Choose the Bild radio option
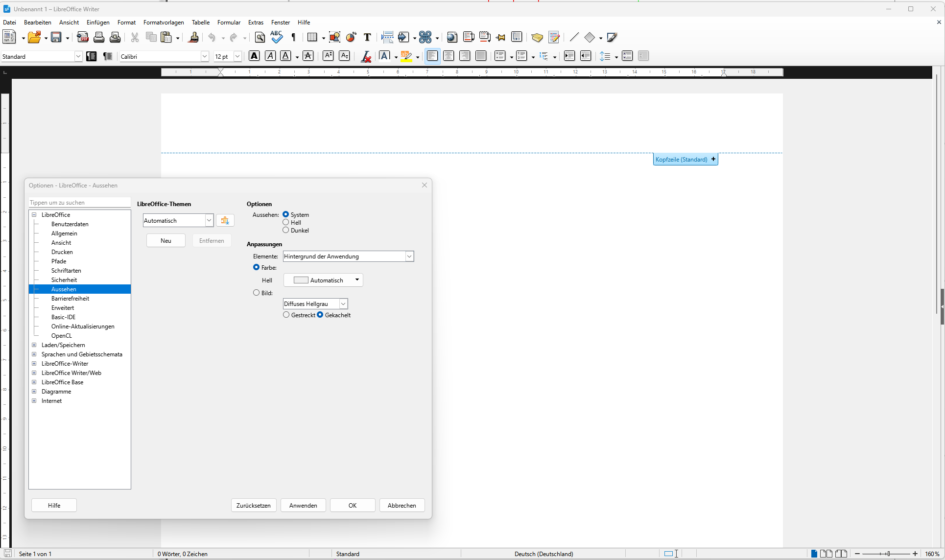The image size is (945, 560). click(x=256, y=293)
